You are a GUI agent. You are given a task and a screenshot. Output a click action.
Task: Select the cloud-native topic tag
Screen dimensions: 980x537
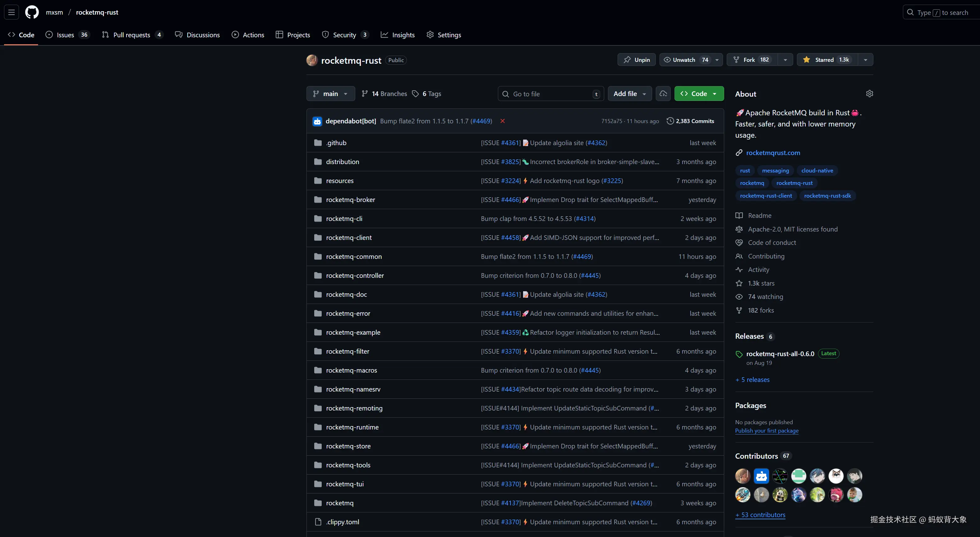pyautogui.click(x=817, y=170)
